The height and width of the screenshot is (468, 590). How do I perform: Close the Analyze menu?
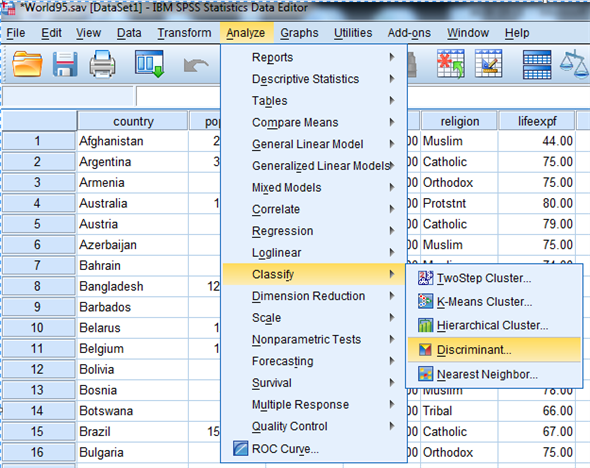point(246,33)
